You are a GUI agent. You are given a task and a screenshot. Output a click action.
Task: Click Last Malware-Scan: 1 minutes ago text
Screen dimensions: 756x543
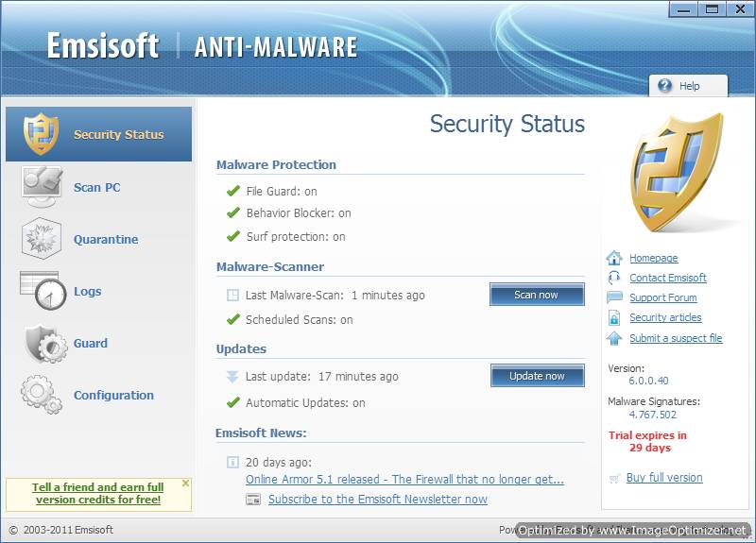click(x=335, y=295)
